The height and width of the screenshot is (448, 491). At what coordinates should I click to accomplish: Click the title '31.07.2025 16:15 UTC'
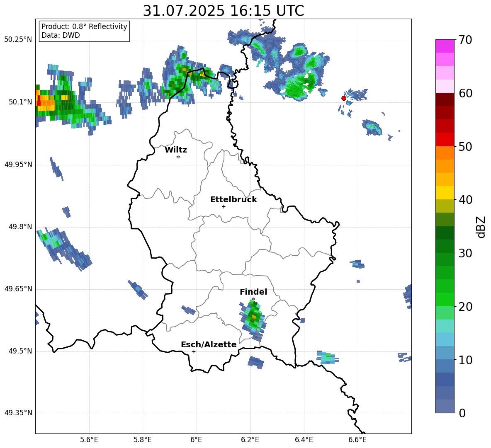[224, 11]
